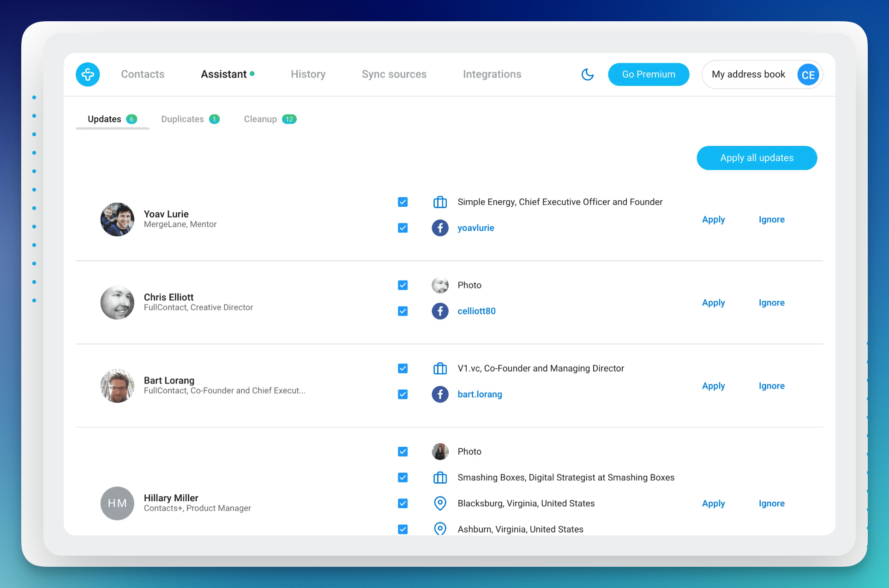This screenshot has width=889, height=588.
Task: Uncheck Simple Energy job update checkbox
Action: pyautogui.click(x=402, y=202)
